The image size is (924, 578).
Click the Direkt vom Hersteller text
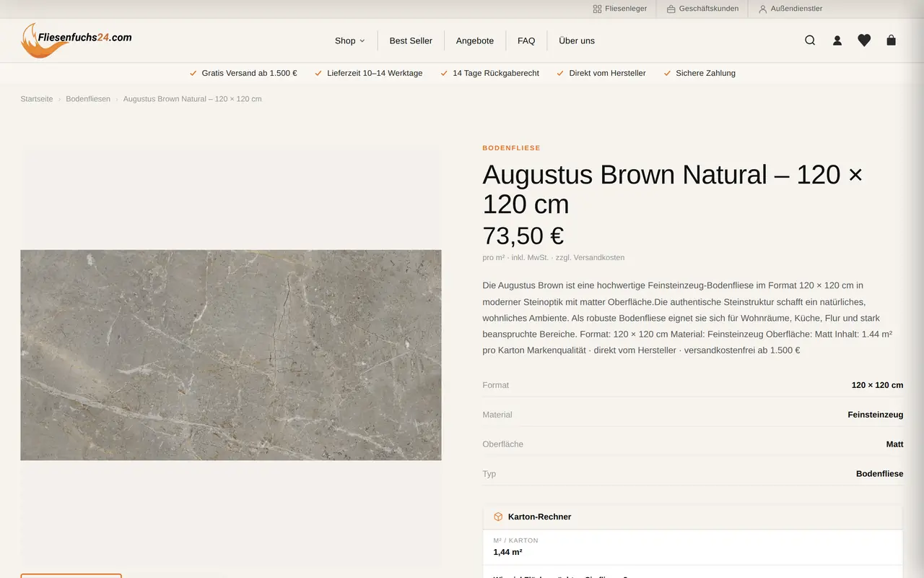click(607, 73)
